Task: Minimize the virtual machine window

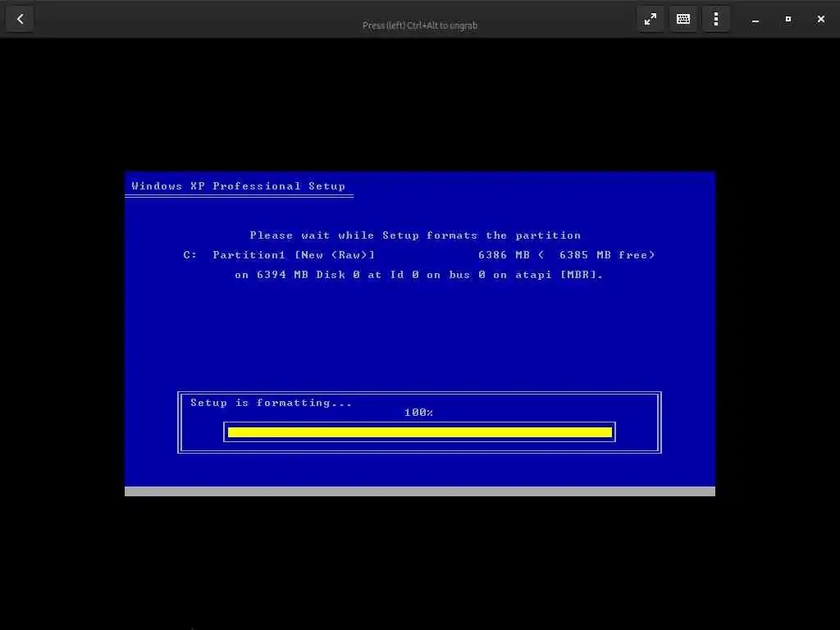Action: click(756, 20)
